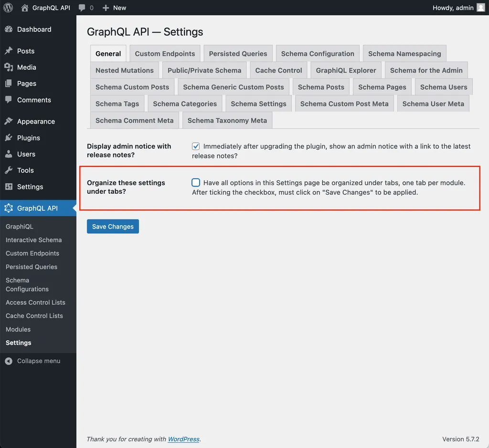The height and width of the screenshot is (448, 489).
Task: Open the Public/Private Schema tab
Action: (x=204, y=71)
